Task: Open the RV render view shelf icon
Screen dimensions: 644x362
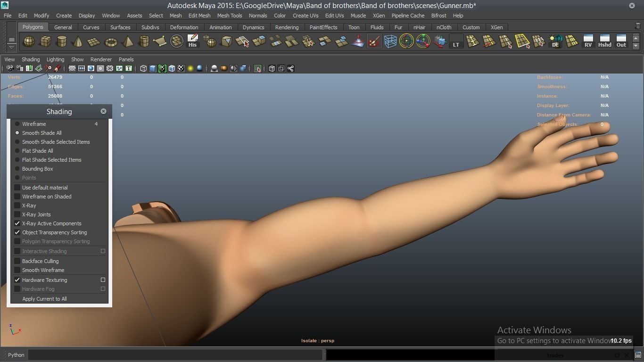Action: click(588, 41)
